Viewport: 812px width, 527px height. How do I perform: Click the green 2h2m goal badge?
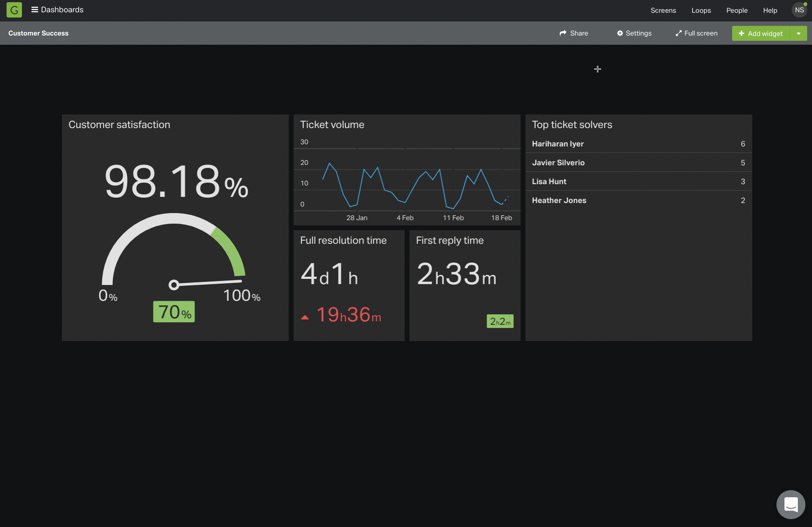500,321
